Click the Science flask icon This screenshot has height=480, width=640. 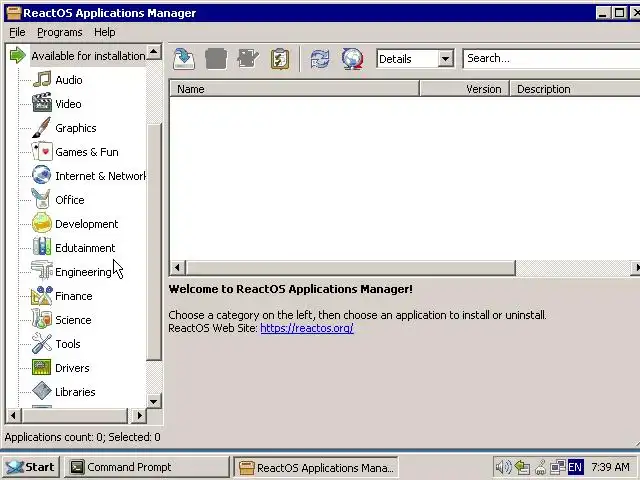(42, 320)
